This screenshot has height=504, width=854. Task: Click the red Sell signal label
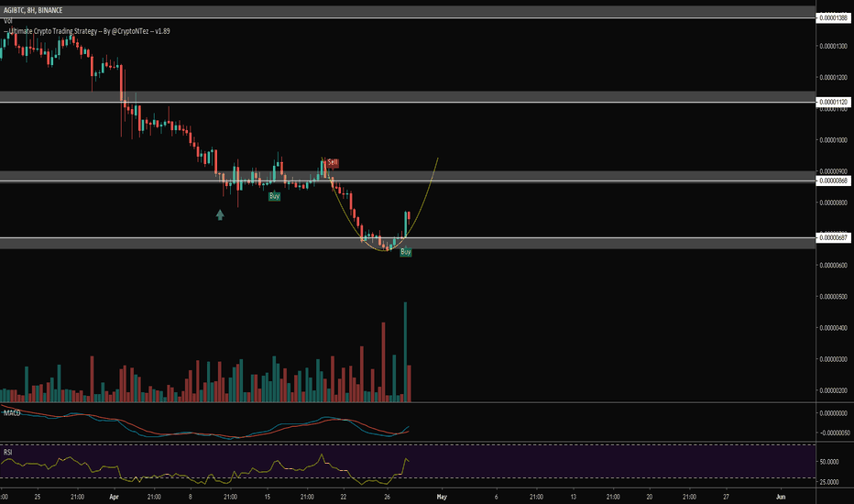coord(333,162)
